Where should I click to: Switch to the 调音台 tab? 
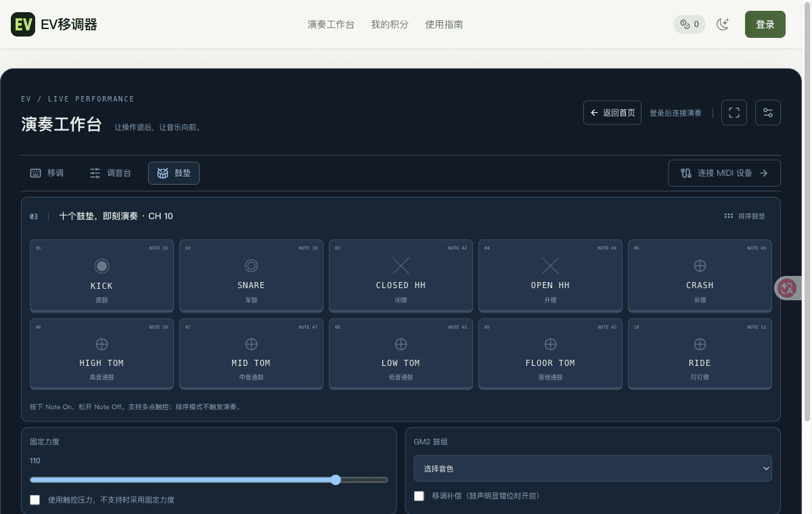pyautogui.click(x=110, y=173)
